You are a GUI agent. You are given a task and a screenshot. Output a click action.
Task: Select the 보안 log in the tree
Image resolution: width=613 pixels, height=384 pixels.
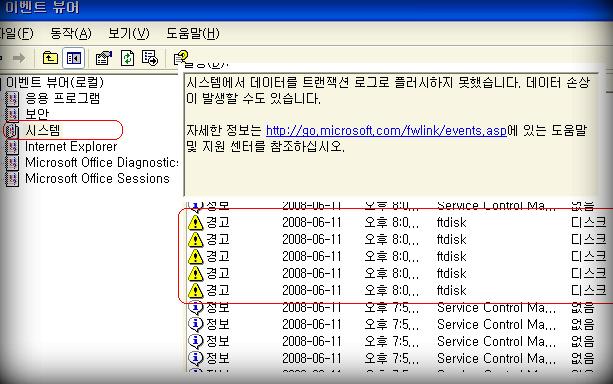point(37,114)
